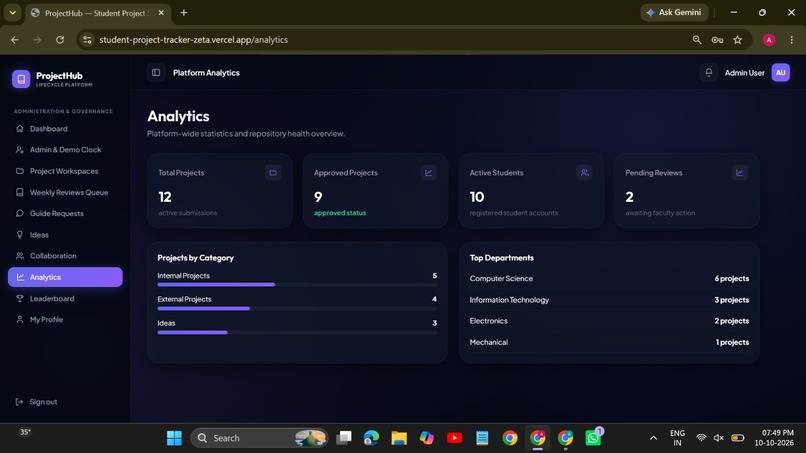Open Collaboration page
Viewport: 806px width, 453px height.
tap(65, 256)
